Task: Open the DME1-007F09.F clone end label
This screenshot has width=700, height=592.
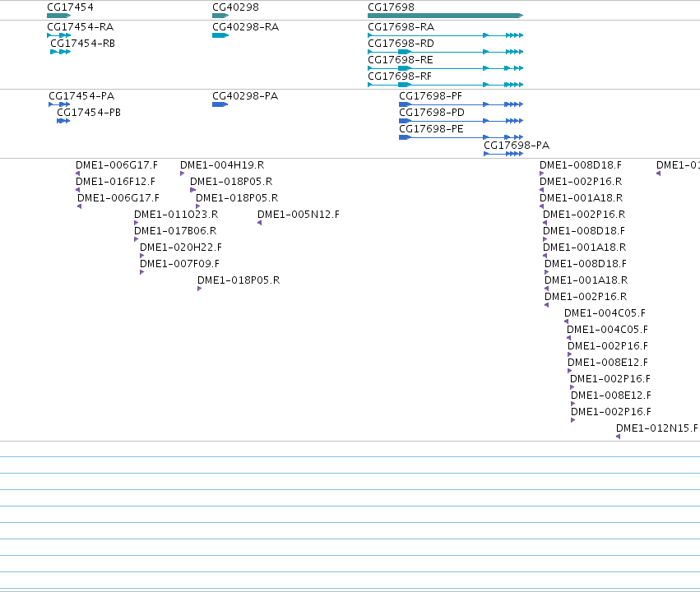Action: [x=179, y=264]
